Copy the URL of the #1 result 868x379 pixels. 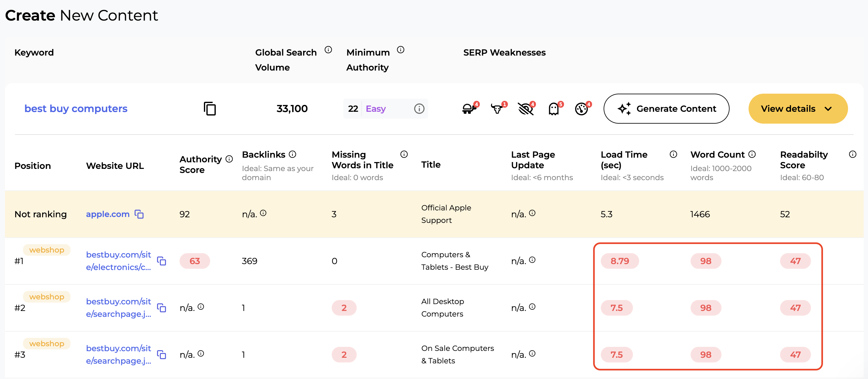(162, 261)
